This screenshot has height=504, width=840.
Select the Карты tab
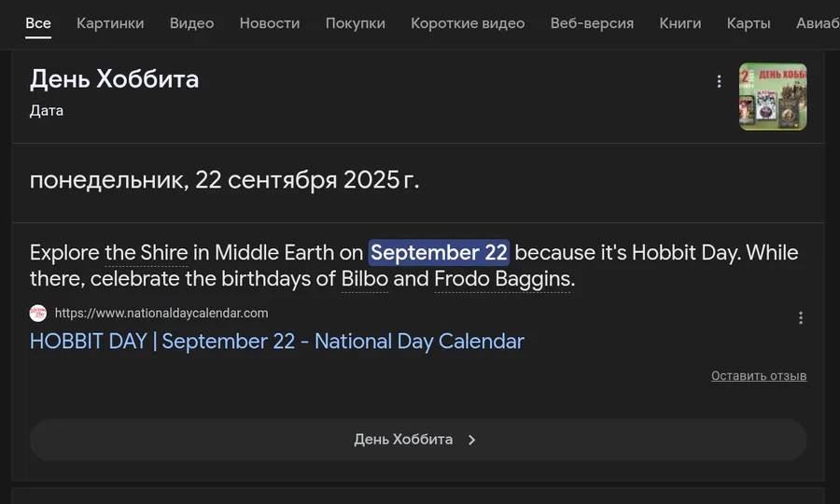pyautogui.click(x=749, y=23)
